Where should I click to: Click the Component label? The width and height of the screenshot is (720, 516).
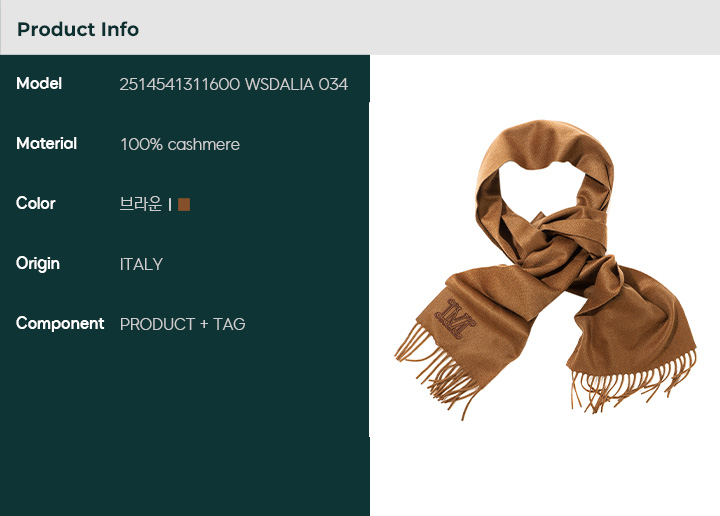coord(60,324)
